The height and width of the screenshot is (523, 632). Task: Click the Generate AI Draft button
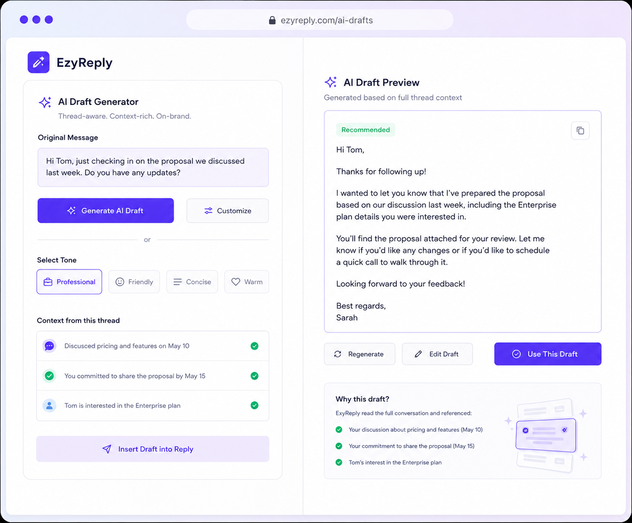coord(106,210)
